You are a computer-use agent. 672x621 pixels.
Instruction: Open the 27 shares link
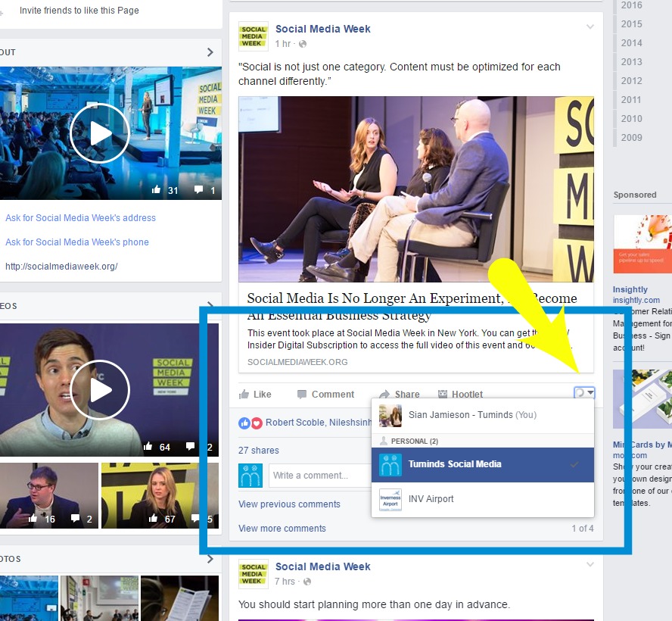coord(258,451)
